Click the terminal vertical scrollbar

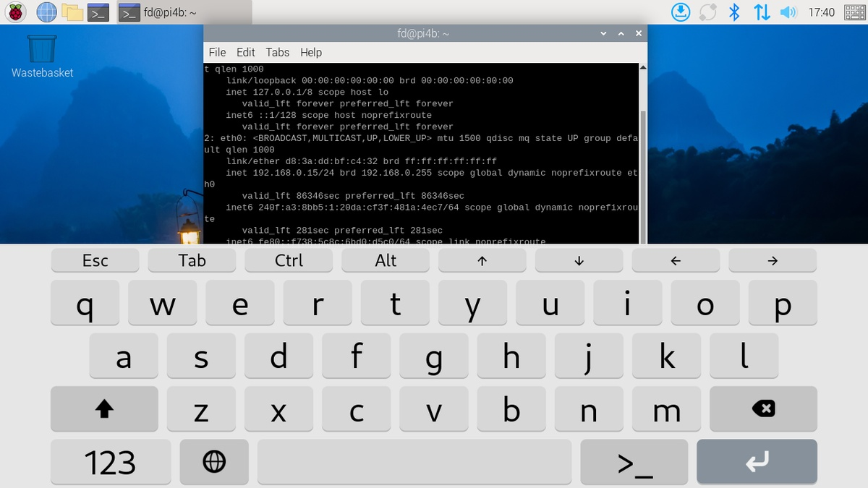[x=644, y=176]
